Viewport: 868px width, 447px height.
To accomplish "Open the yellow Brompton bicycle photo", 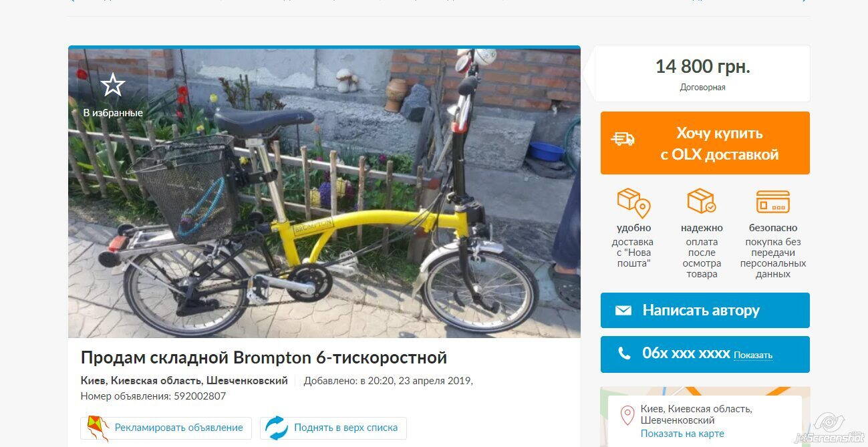I will click(x=324, y=193).
